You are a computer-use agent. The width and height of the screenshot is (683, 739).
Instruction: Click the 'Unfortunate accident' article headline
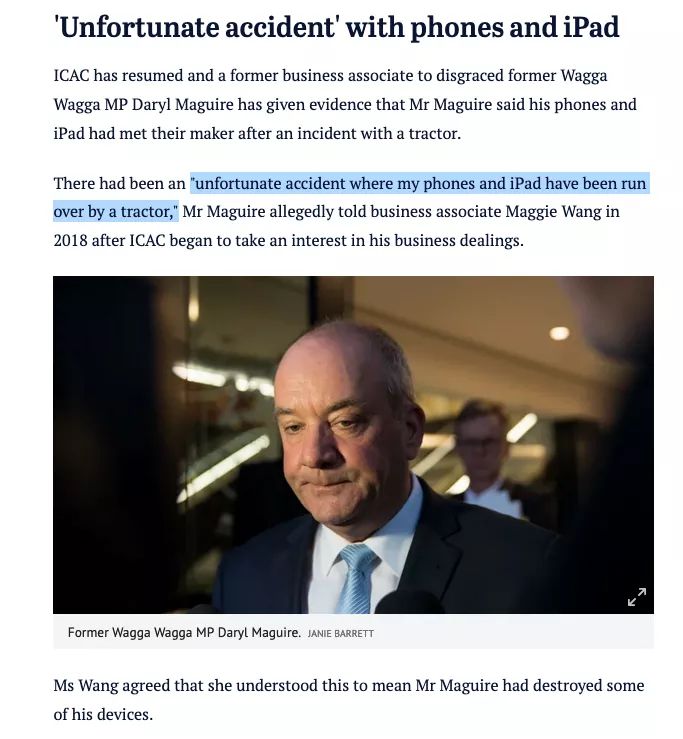pyautogui.click(x=337, y=27)
